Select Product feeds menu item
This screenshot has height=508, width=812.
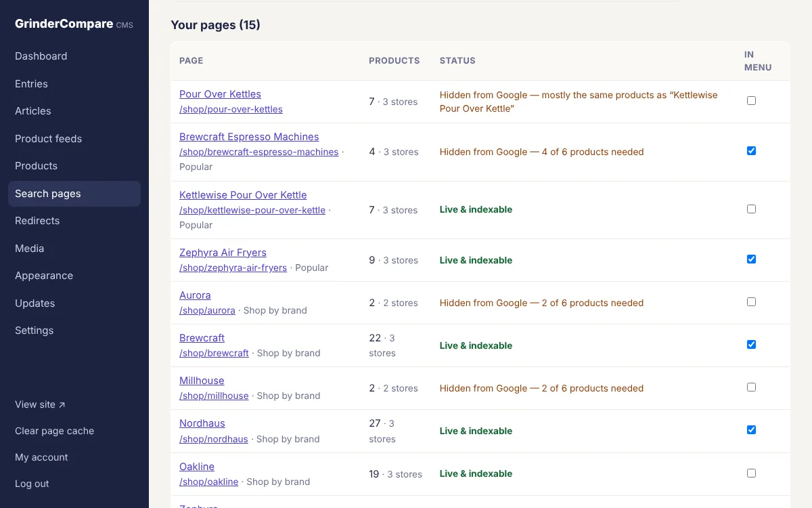(x=74, y=139)
